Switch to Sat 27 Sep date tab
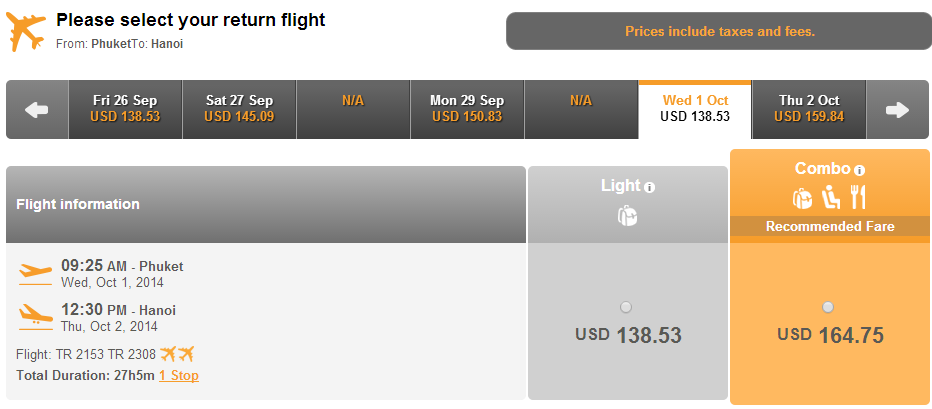Viewport: 932px width, 409px height. click(x=240, y=110)
